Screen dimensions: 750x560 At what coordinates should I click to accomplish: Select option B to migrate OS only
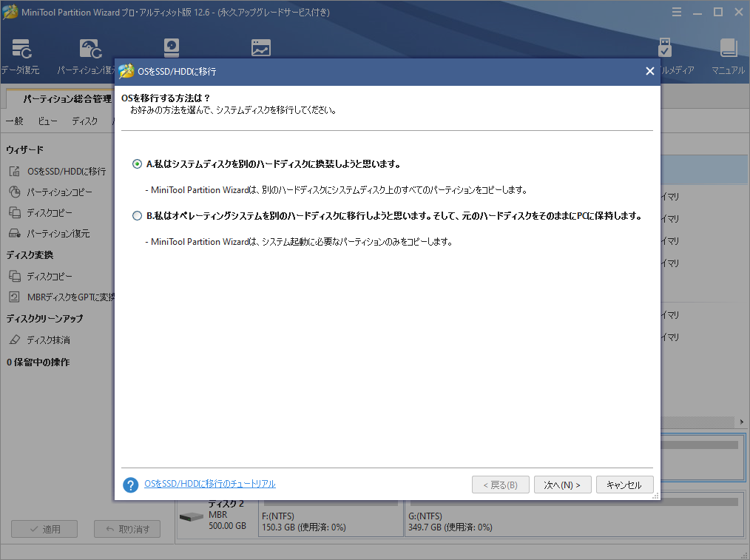[136, 214]
